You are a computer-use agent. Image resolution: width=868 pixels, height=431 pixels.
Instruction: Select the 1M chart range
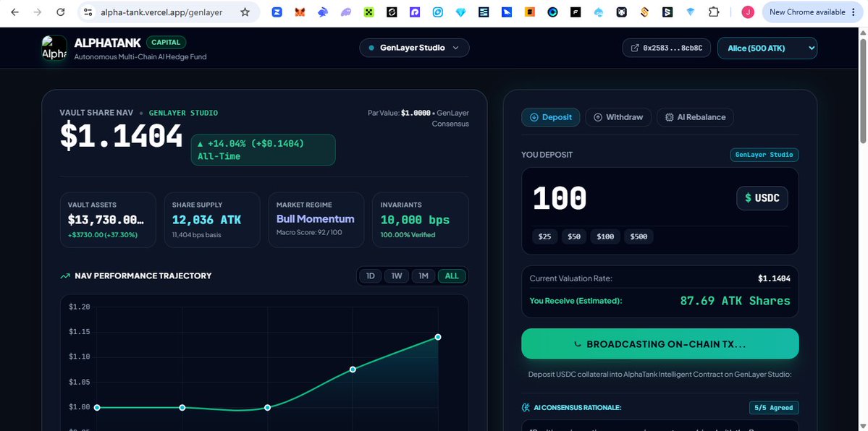[x=424, y=276]
